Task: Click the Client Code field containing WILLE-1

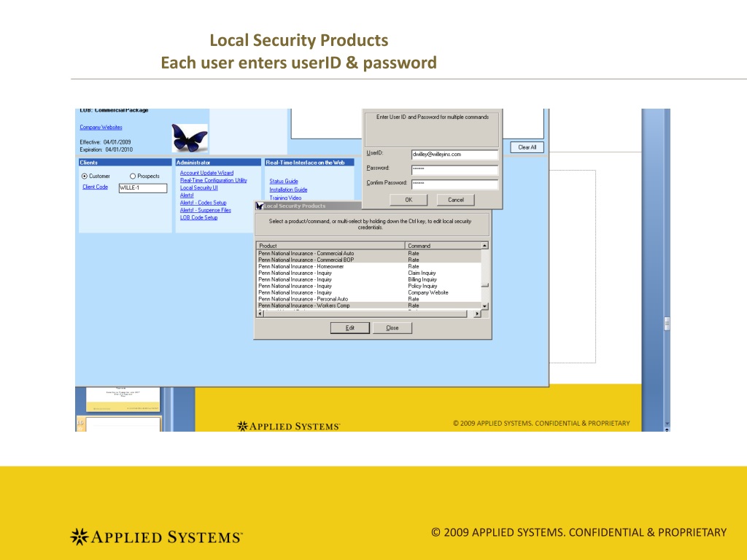Action: [143, 188]
